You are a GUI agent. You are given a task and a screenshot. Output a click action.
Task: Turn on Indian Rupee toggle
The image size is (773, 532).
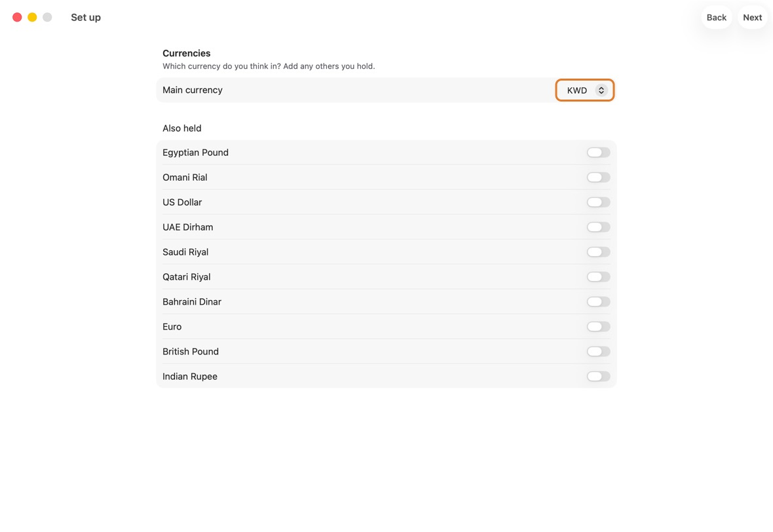[x=599, y=377]
